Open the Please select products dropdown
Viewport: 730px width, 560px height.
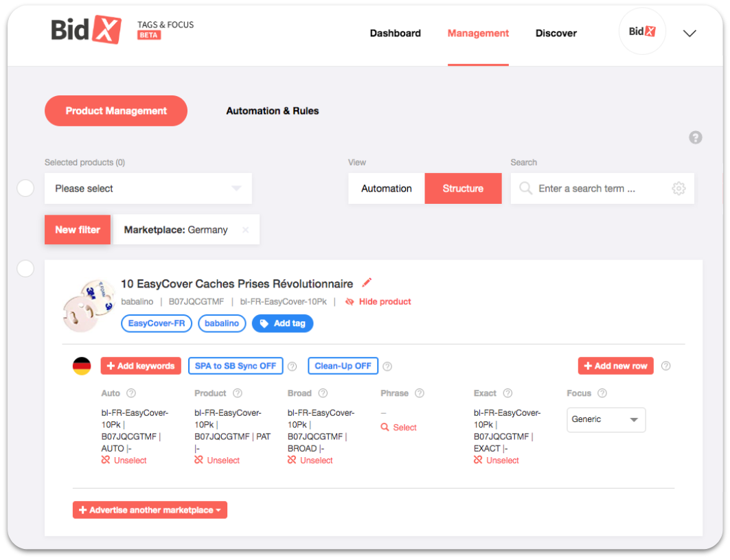pos(148,188)
